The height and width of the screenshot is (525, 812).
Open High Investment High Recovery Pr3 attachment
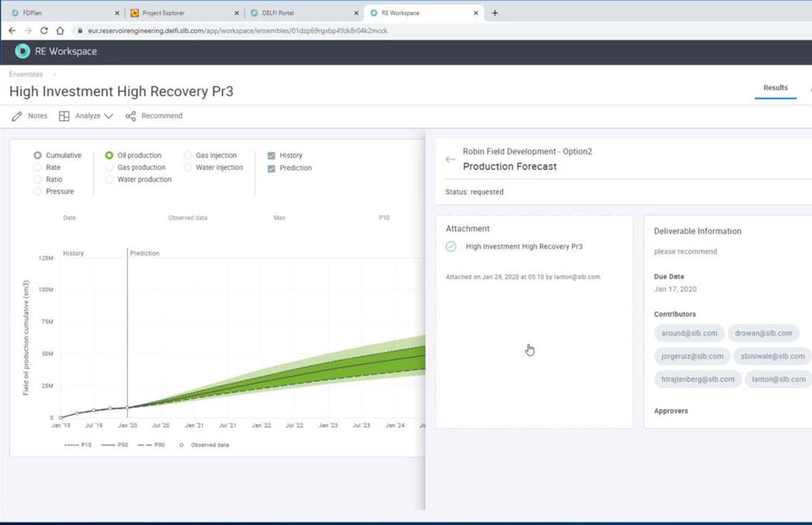point(524,247)
